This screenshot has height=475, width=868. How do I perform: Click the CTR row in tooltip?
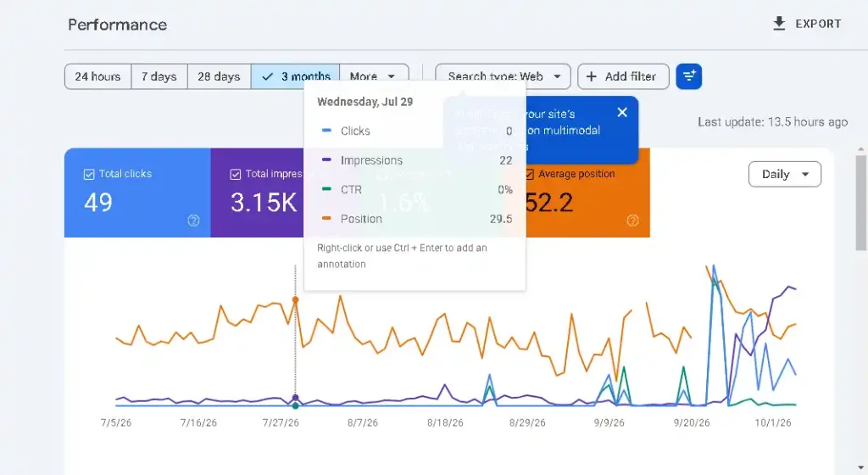click(x=415, y=190)
